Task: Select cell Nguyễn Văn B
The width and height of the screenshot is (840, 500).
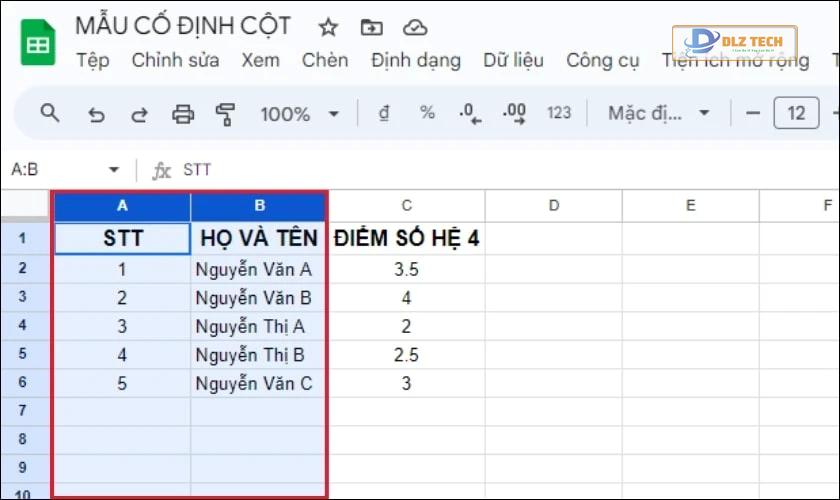Action: [x=259, y=297]
